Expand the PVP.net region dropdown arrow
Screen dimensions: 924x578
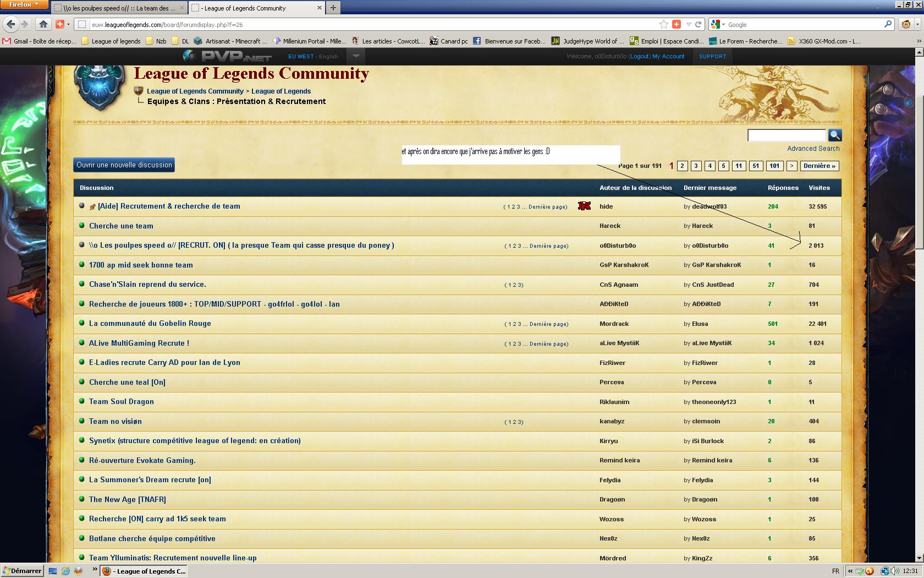tap(356, 56)
